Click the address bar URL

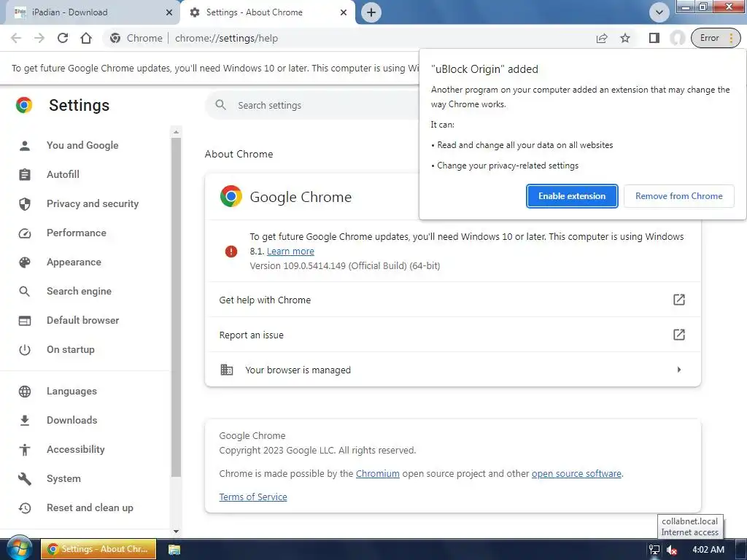(x=226, y=38)
